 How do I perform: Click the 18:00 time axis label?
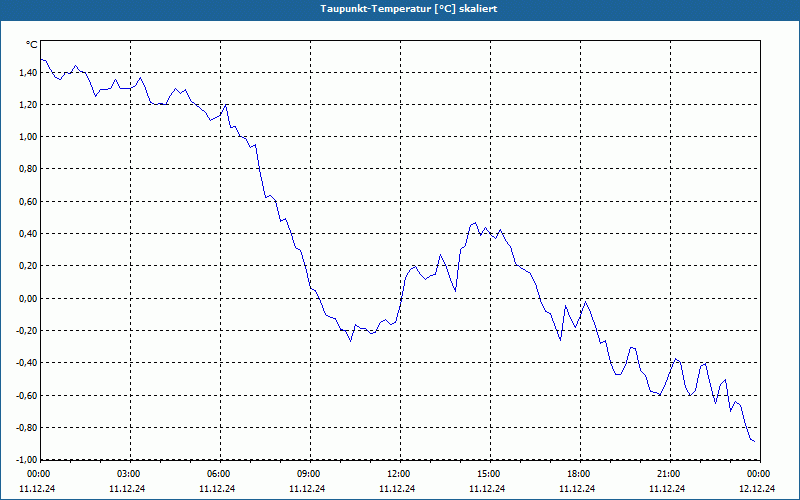pos(578,474)
